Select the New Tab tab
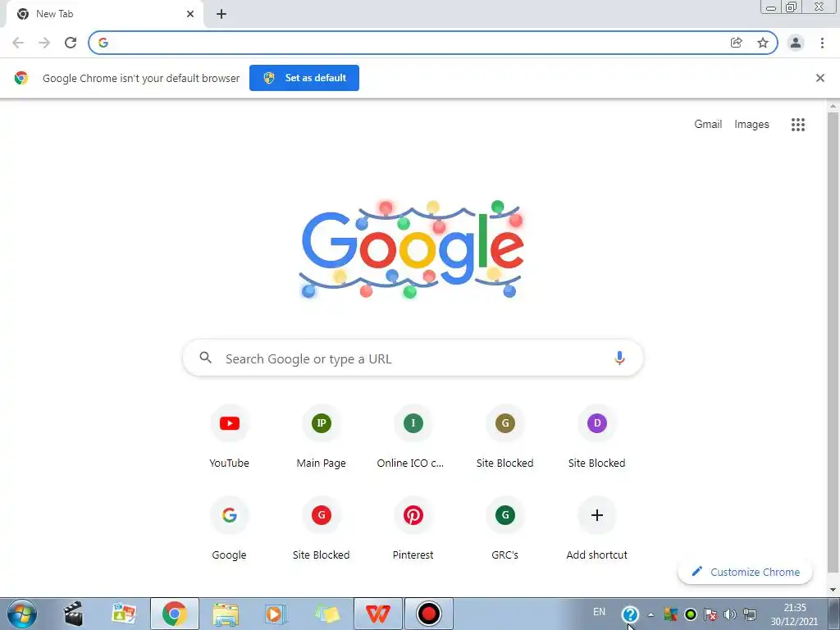 104,14
